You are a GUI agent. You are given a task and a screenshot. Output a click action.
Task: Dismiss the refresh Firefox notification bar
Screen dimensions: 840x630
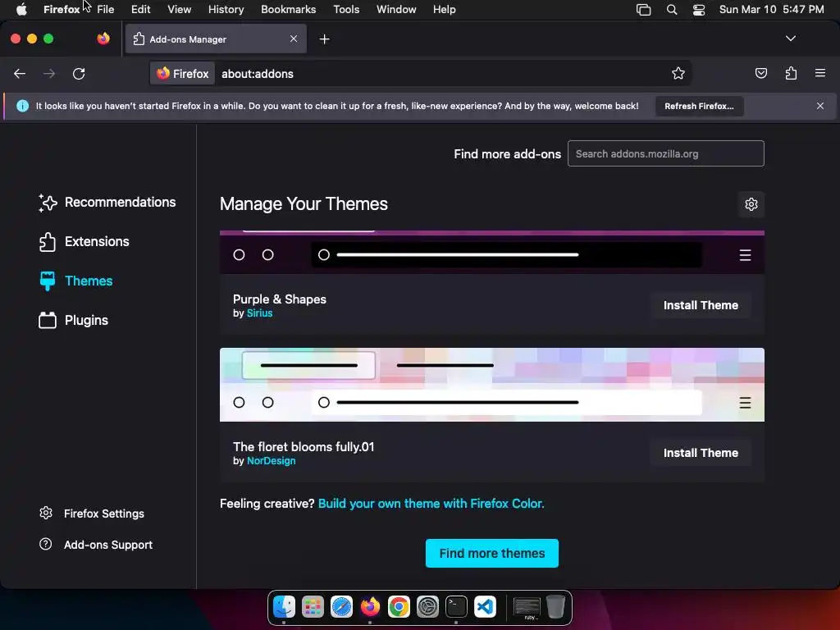(x=820, y=106)
